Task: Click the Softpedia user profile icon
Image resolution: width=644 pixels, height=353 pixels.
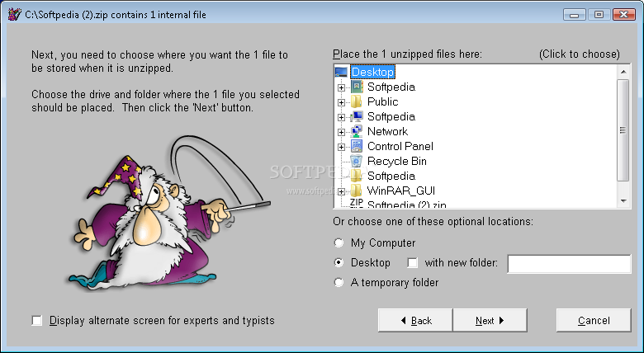Action: pos(357,87)
